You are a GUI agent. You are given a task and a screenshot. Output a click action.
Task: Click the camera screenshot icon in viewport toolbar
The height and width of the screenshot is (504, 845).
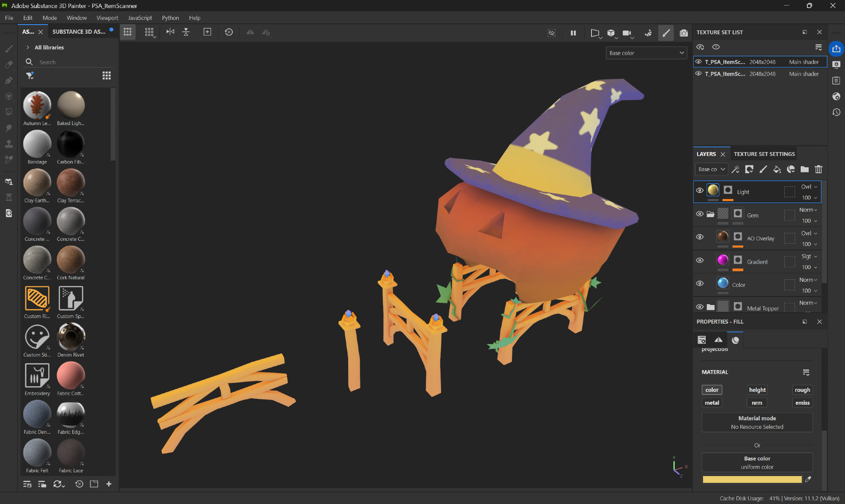683,33
